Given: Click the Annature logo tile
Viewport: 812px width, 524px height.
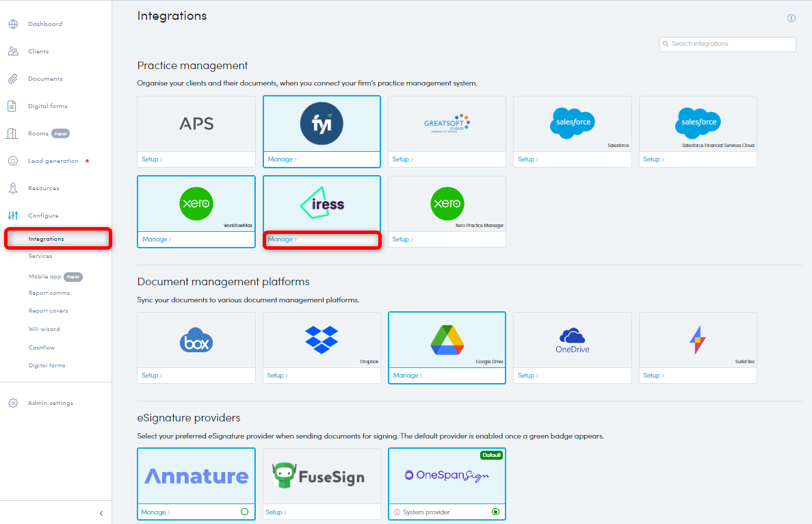Looking at the screenshot, I should [x=196, y=476].
